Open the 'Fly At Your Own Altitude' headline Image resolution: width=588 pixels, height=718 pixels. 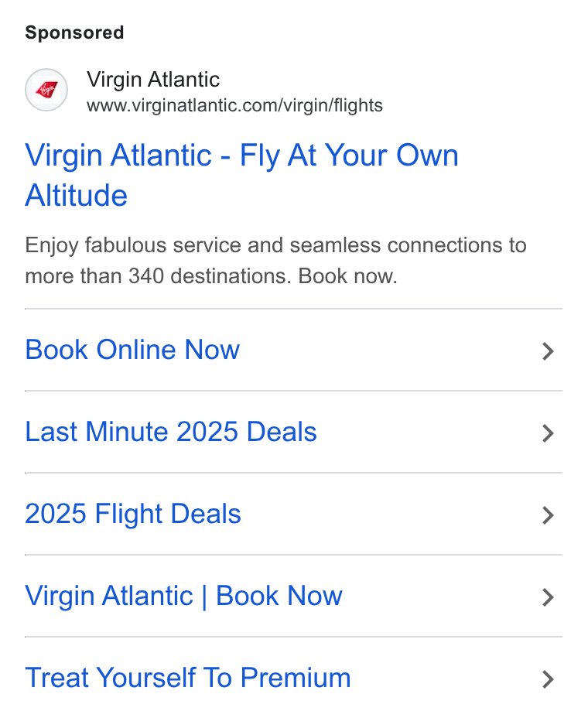(x=241, y=175)
